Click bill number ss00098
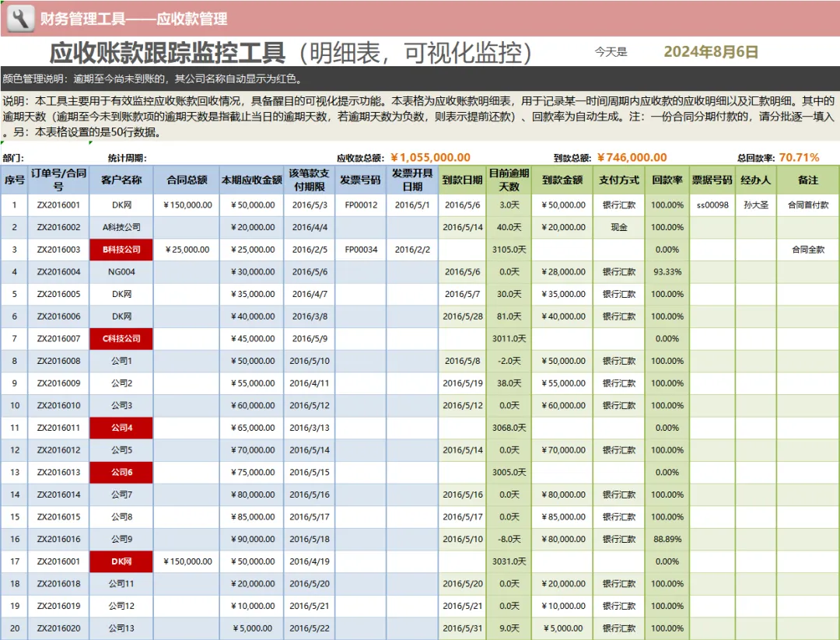This screenshot has height=640, width=840. (x=712, y=205)
